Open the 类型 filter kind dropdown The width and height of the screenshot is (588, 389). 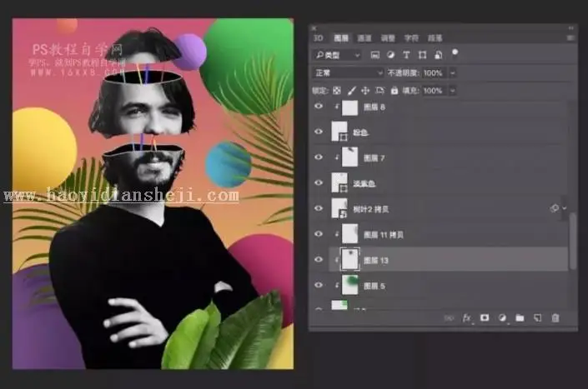[x=337, y=55]
